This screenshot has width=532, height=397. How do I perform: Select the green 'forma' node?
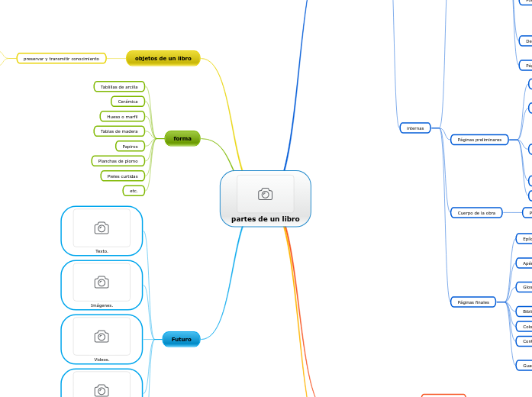(x=182, y=138)
